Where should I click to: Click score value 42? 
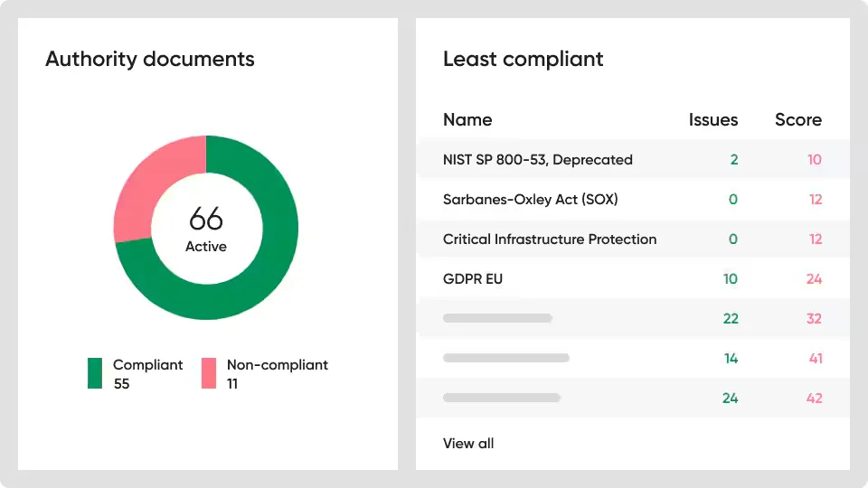[x=815, y=399]
